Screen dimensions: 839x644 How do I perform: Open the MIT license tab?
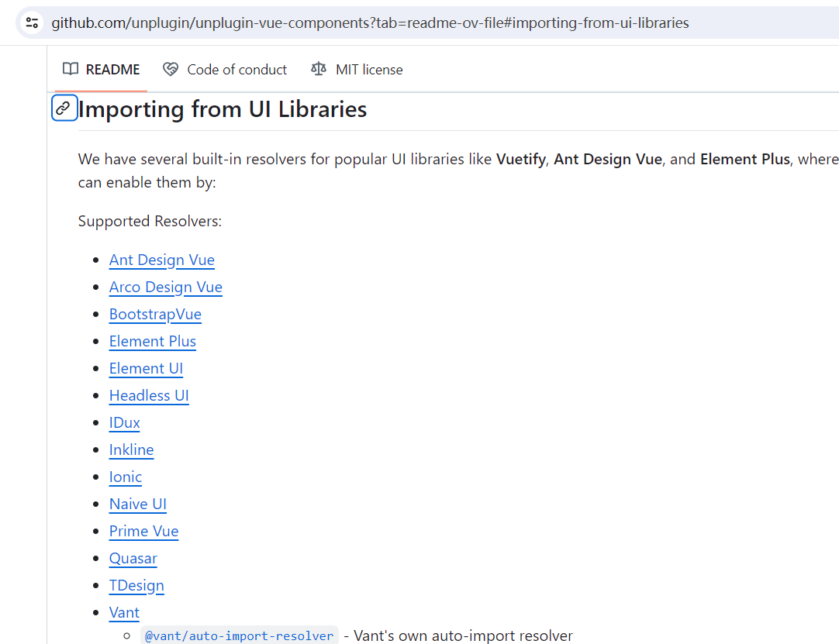point(357,70)
